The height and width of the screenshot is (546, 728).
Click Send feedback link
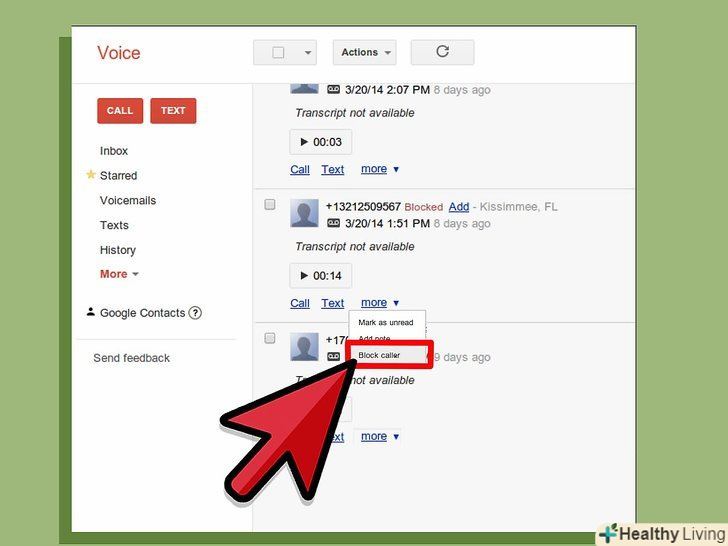click(x=131, y=358)
